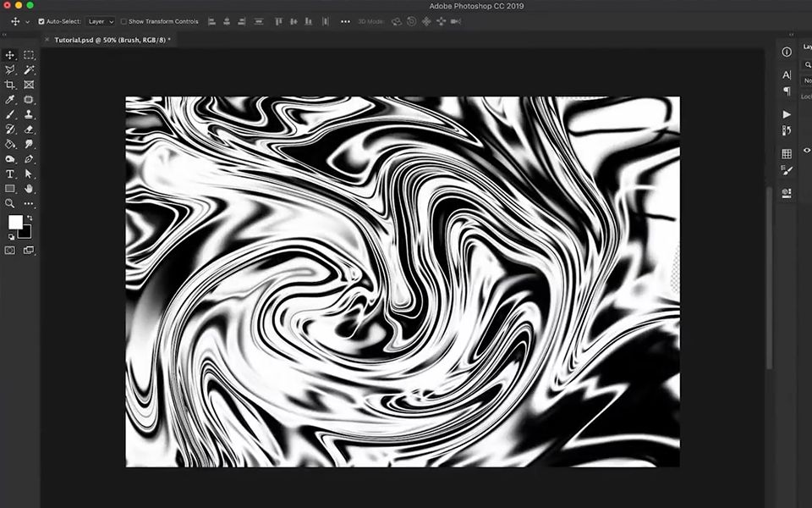Click the white foreground color swatch
Screen dimensions: 812x508
[15, 222]
